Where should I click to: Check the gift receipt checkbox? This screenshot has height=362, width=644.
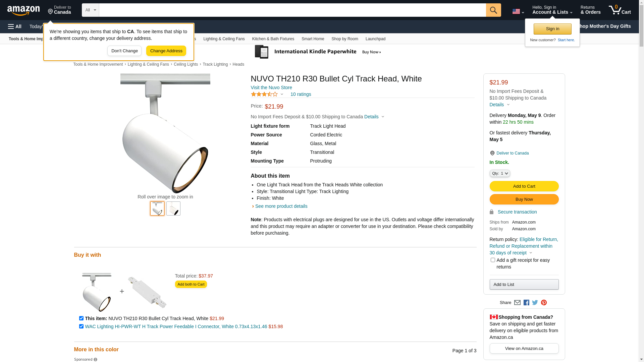[x=493, y=260]
